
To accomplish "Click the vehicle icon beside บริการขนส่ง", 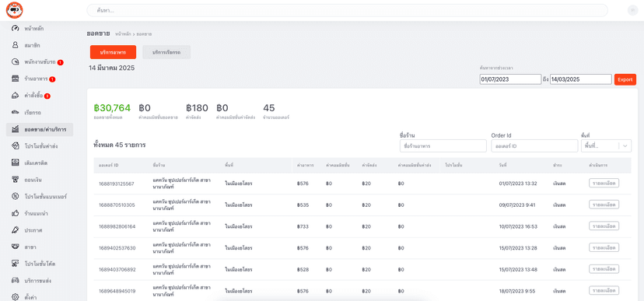I will 16,281.
